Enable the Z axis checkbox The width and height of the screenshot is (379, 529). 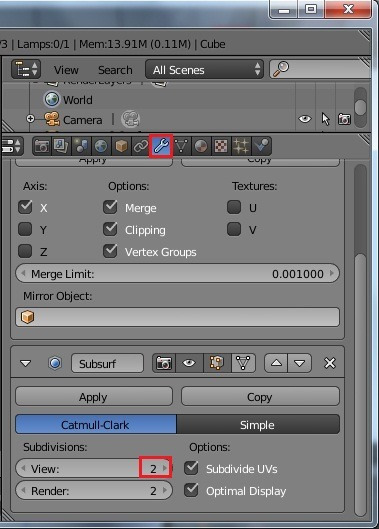click(x=25, y=251)
